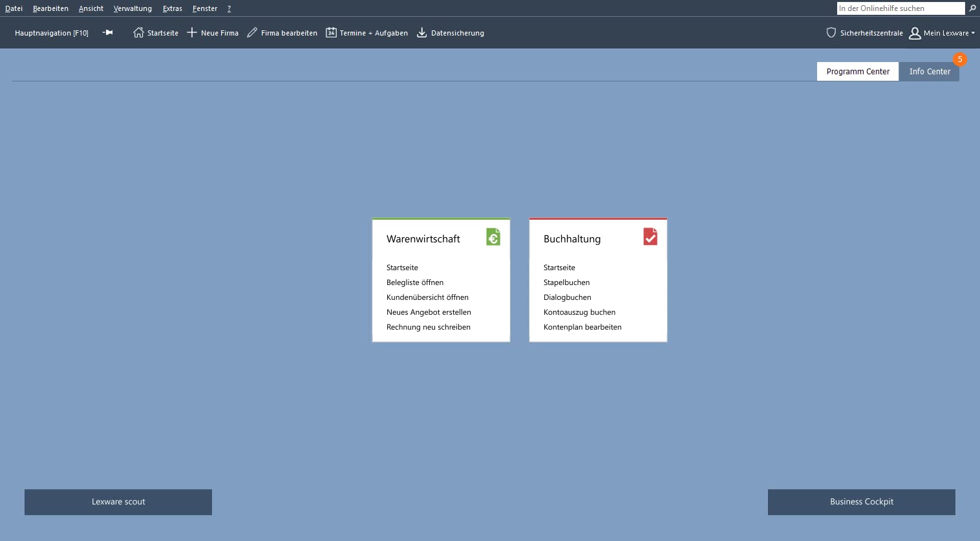Viewport: 980px width, 541px height.
Task: Click the Termine + Aufgaben label
Action: click(374, 33)
